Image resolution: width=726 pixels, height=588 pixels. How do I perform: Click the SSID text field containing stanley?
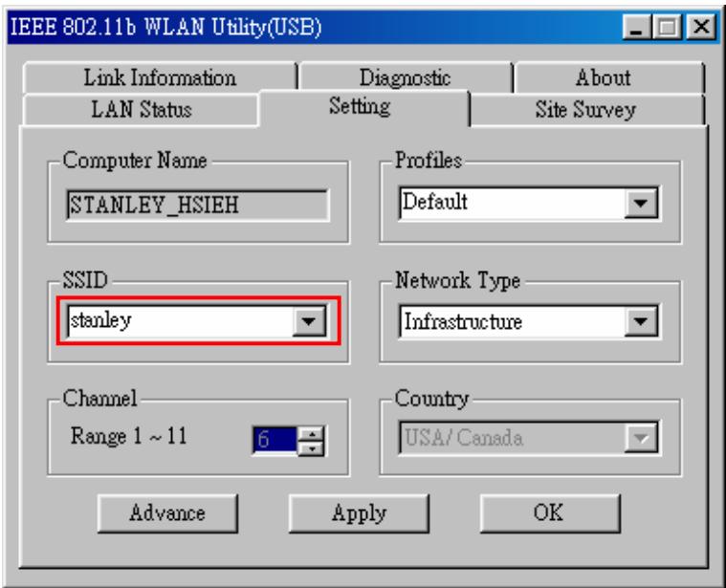[x=180, y=320]
